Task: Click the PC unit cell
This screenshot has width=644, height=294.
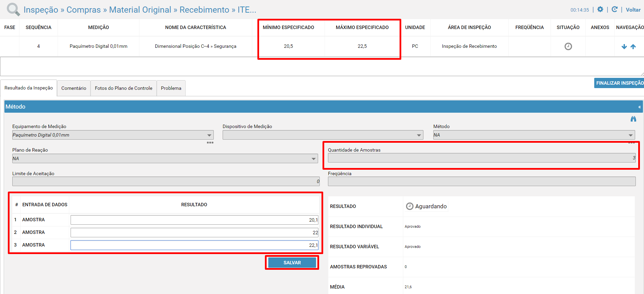Action: (x=415, y=46)
